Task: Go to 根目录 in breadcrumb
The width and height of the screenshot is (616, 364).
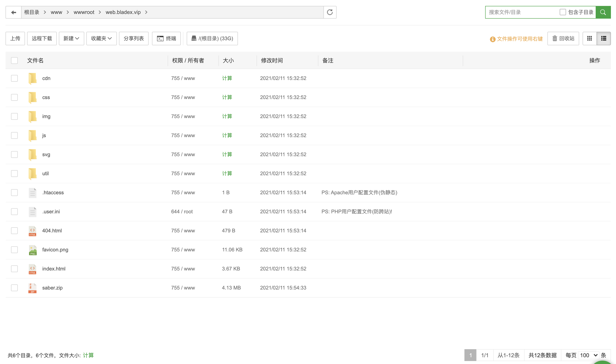Action: click(32, 12)
